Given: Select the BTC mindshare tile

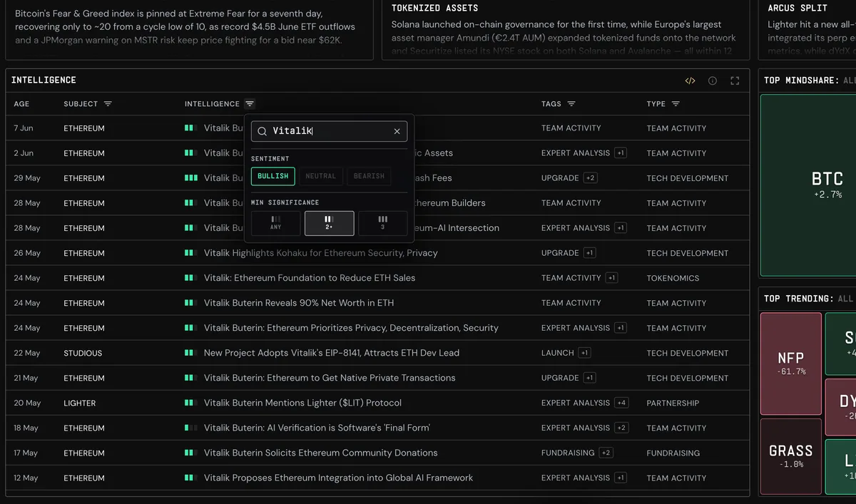Looking at the screenshot, I should tap(808, 185).
